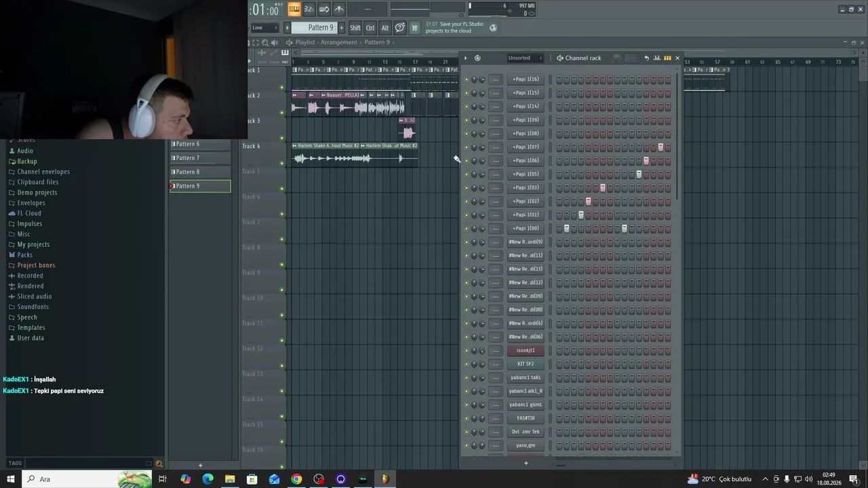
Task: Toggle mute light for Track 4
Action: pos(282,163)
